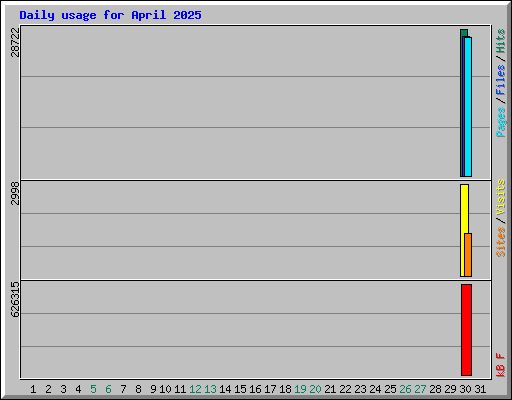This screenshot has height=400, width=512.
Task: Click day 15 on the x-axis
Action: pyautogui.click(x=240, y=389)
